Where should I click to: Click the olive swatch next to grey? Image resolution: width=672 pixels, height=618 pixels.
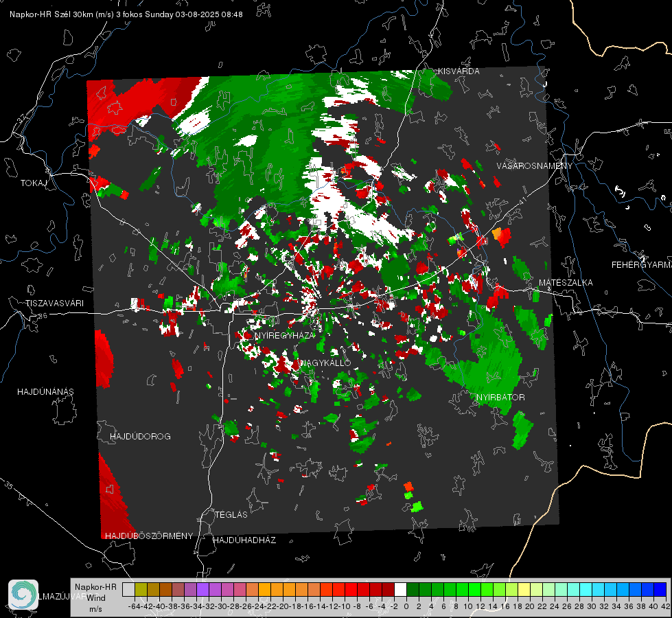141,590
